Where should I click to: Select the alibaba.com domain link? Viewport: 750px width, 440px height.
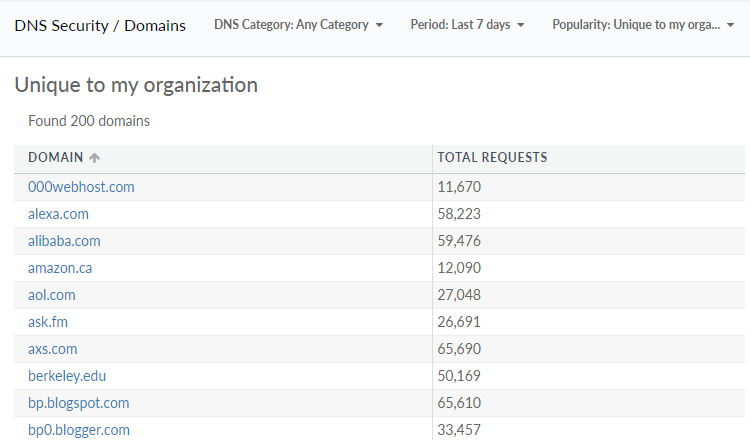(64, 241)
